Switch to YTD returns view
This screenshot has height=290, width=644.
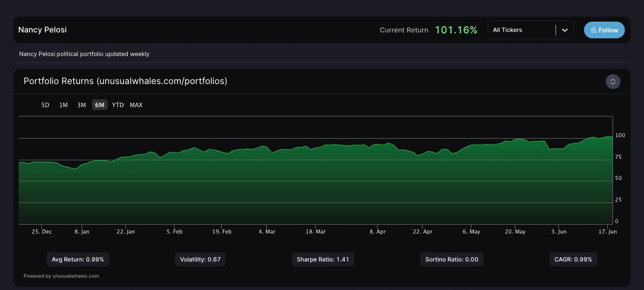click(x=118, y=105)
